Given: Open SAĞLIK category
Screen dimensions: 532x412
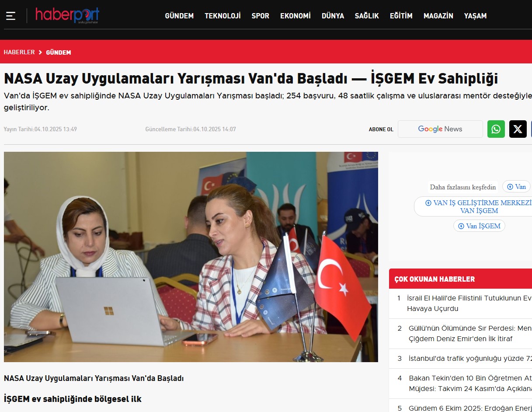Looking at the screenshot, I should pyautogui.click(x=366, y=16).
